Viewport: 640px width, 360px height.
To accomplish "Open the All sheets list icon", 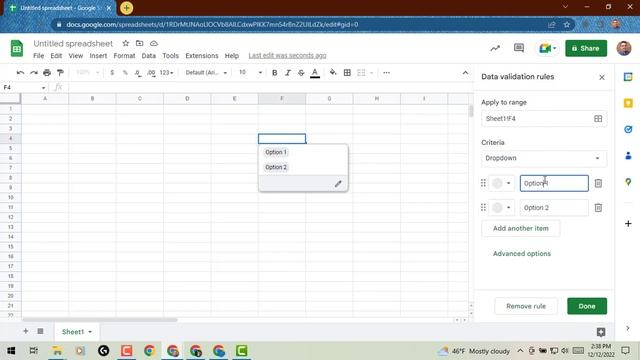I will pos(40,331).
